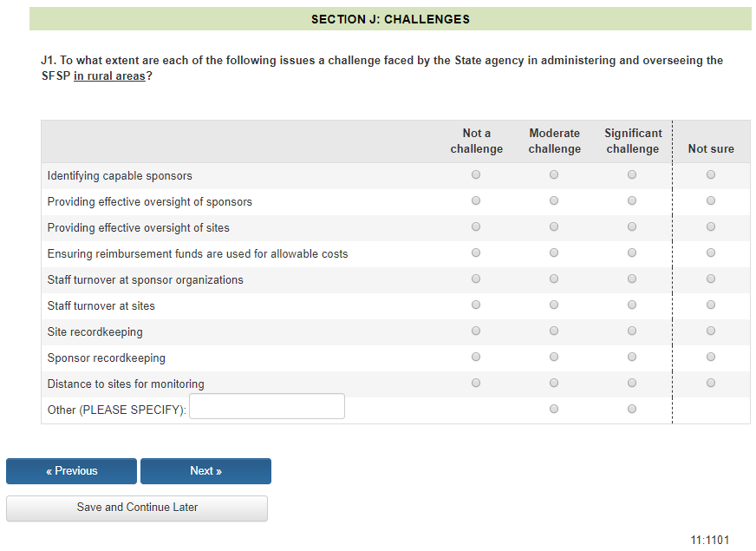This screenshot has height=551, width=756.
Task: Mark Staff turnover at sites 'Significant challenge'
Action: click(632, 305)
